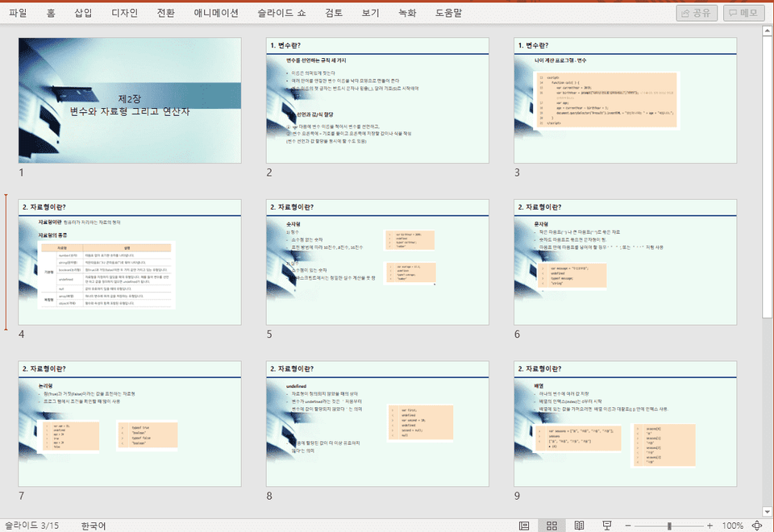The width and height of the screenshot is (774, 532).
Task: Click scrollbar down arrow in slide sorter
Action: [x=767, y=511]
